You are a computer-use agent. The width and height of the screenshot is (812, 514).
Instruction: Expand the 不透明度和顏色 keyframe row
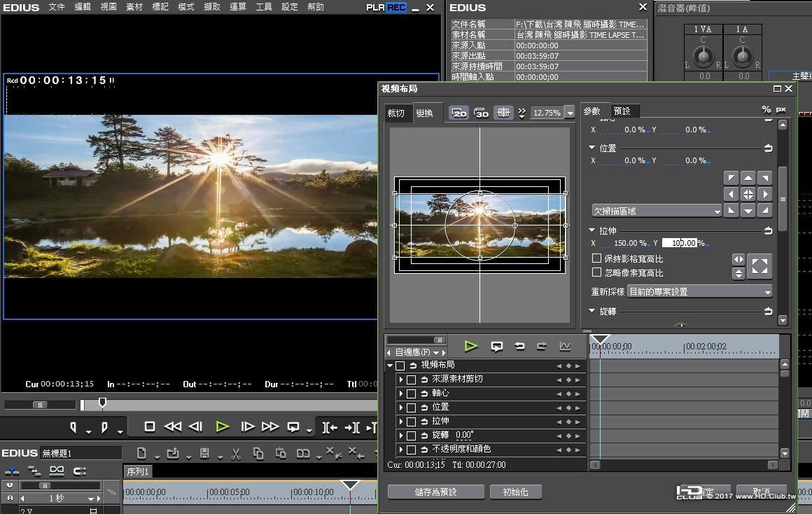point(401,450)
